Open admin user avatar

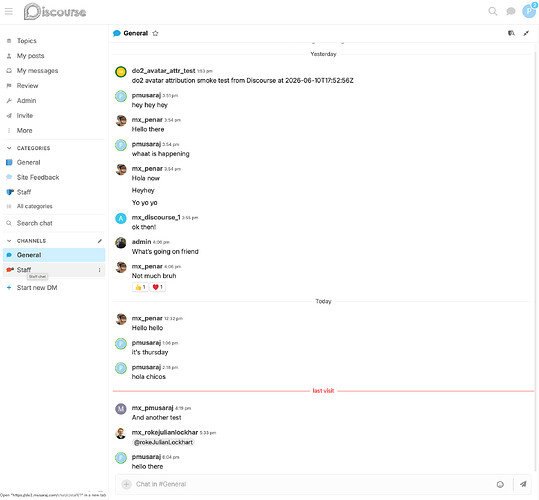point(121,243)
